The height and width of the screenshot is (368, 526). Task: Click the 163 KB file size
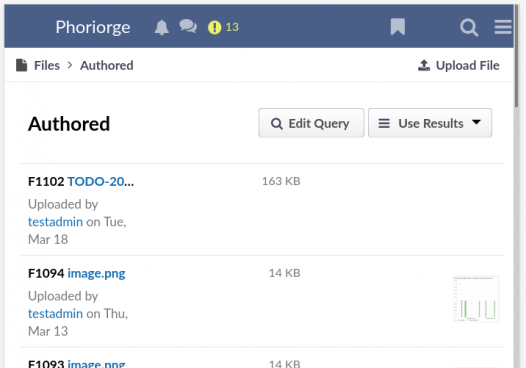coord(281,181)
